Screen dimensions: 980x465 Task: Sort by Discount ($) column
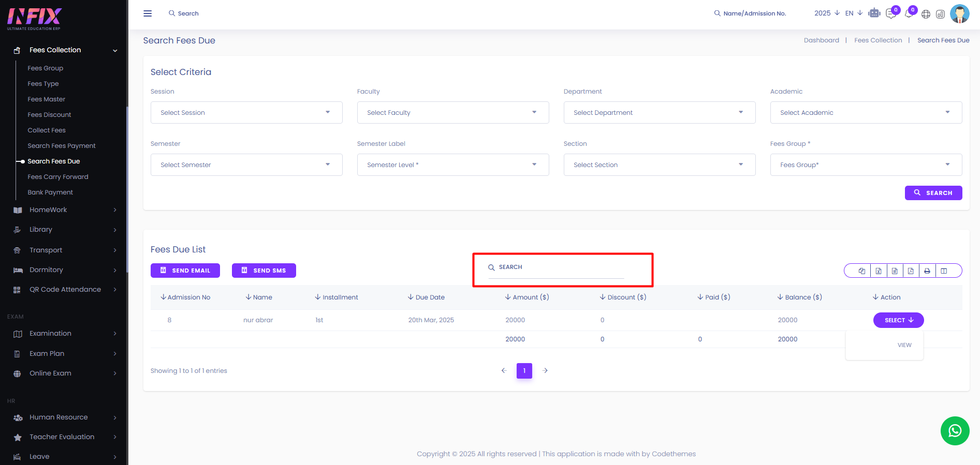point(623,297)
